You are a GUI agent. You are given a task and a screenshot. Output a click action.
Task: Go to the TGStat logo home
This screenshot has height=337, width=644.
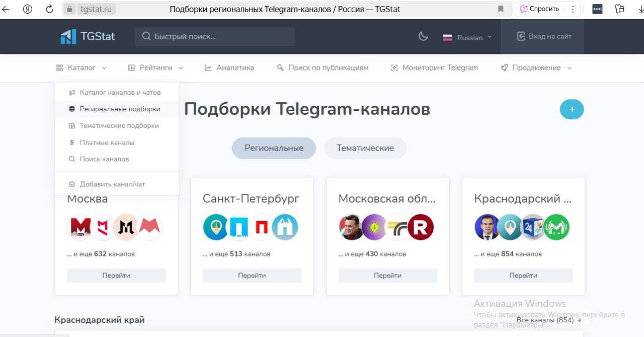[88, 36]
